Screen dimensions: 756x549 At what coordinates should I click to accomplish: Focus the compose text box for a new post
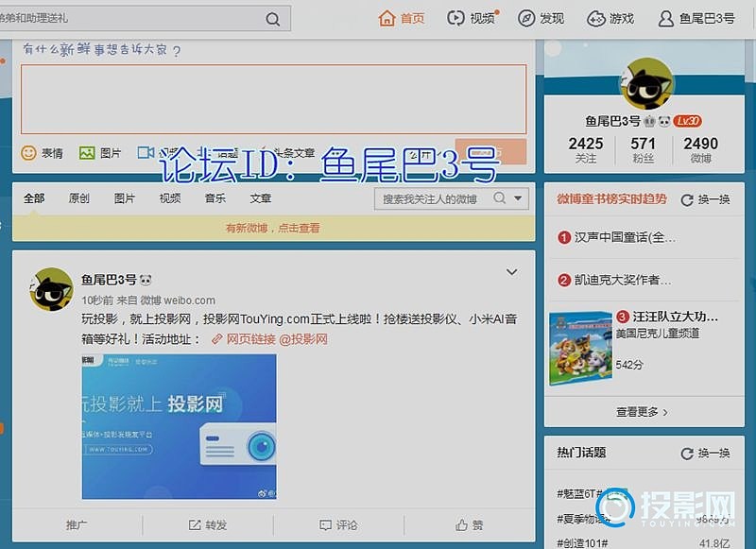coord(273,99)
